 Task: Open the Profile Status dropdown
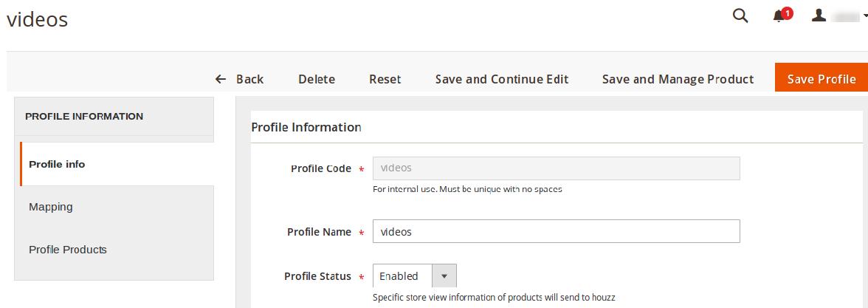click(414, 276)
